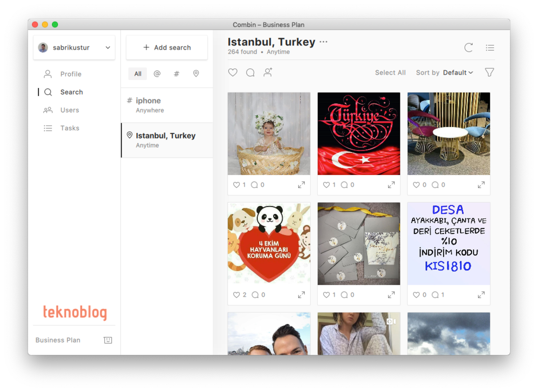Filter searches by hashtag type
Image resolution: width=538 pixels, height=392 pixels.
pyautogui.click(x=176, y=74)
